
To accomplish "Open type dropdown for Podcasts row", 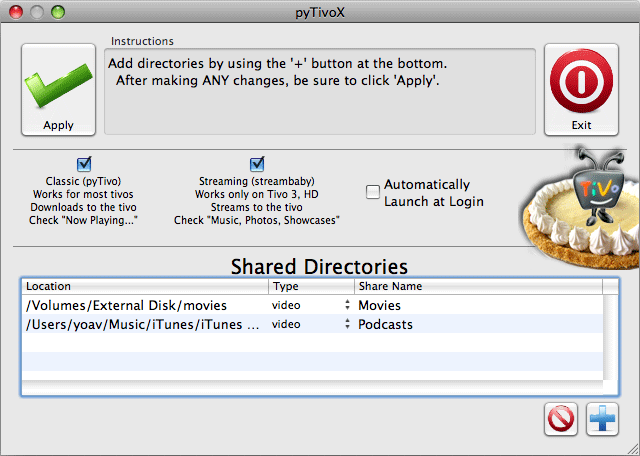I will click(x=347, y=324).
